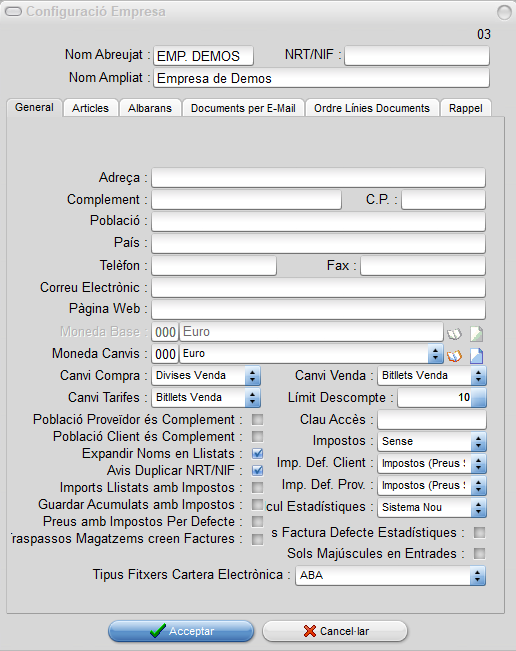Uncheck Avis Duplicar NRT/NIF
Image resolution: width=516 pixels, height=651 pixels.
[x=257, y=470]
